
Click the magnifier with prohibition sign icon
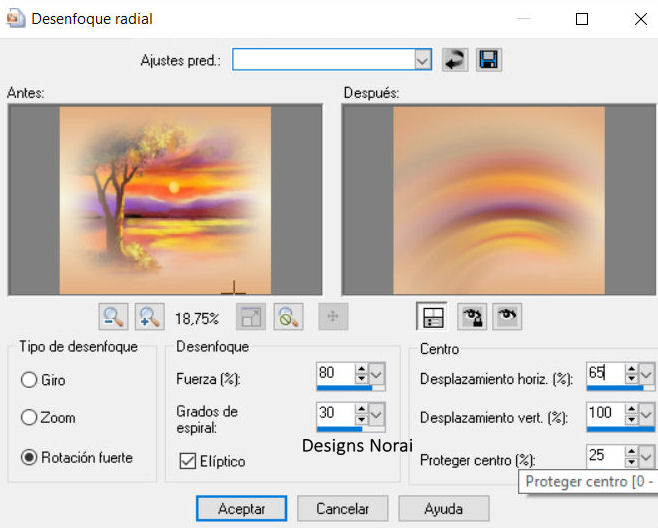pos(288,317)
